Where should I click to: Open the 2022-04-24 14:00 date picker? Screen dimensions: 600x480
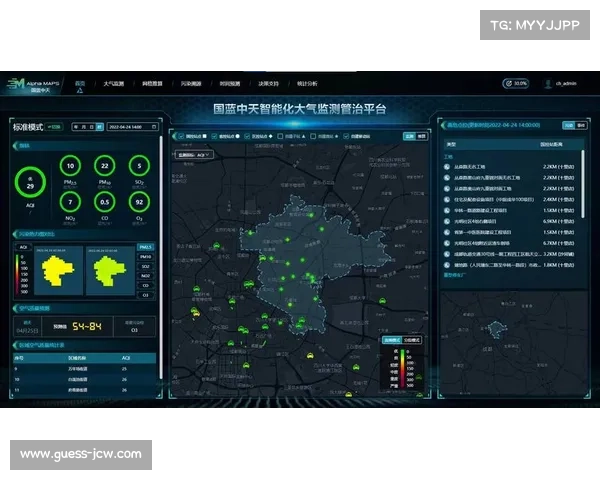pyautogui.click(x=132, y=127)
